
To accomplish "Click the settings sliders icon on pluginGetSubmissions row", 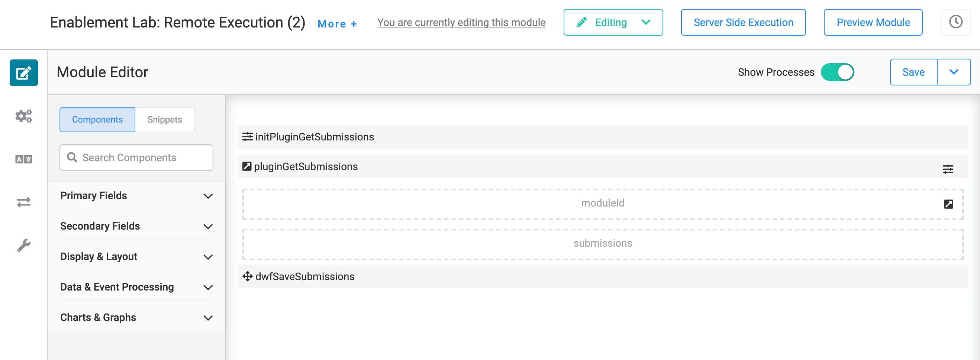I will [x=948, y=169].
